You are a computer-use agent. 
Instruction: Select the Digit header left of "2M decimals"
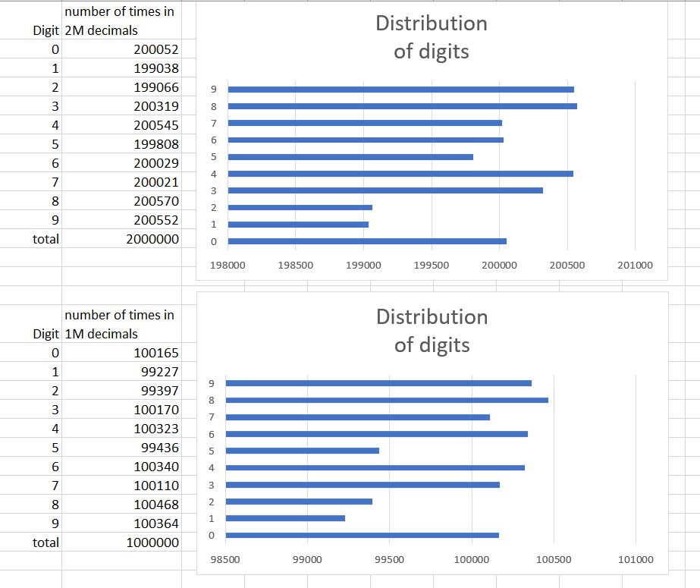coord(31,20)
